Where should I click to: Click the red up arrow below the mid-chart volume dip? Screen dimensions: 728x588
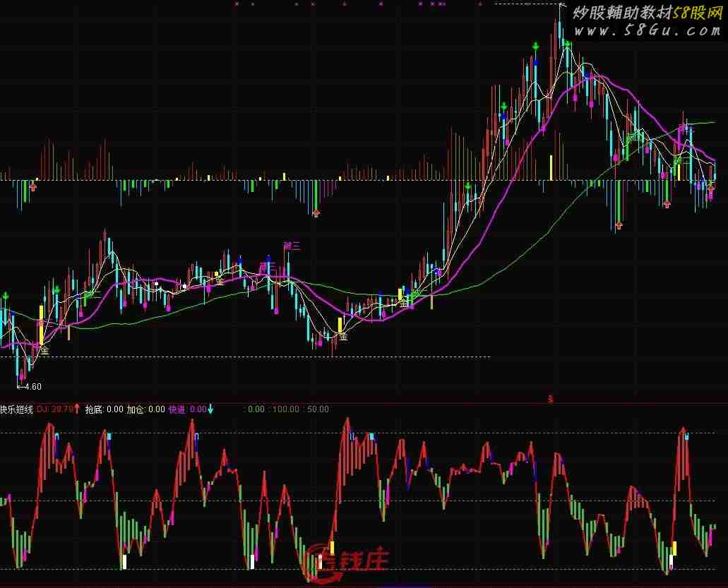point(316,211)
